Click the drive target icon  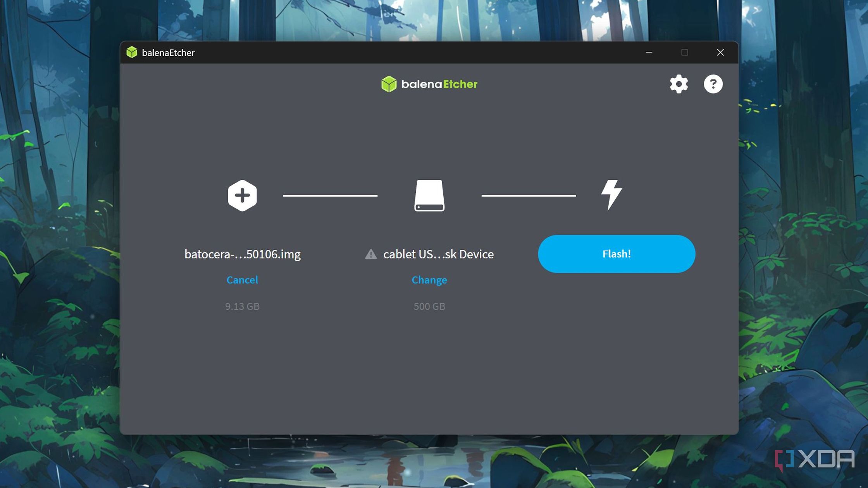[x=429, y=195]
